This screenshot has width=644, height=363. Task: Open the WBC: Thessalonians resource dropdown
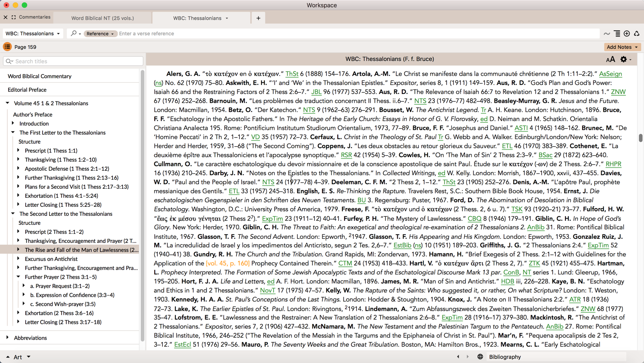click(x=32, y=33)
